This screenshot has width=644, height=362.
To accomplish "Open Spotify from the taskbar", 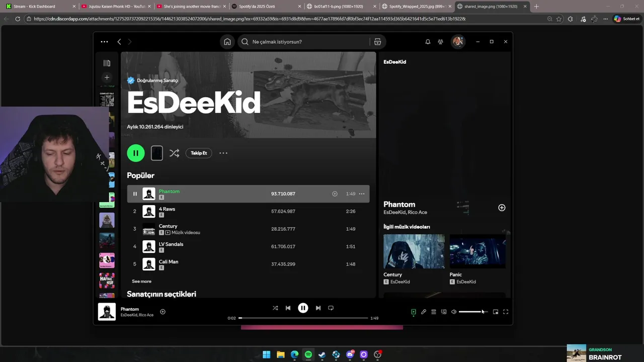I will click(x=308, y=354).
